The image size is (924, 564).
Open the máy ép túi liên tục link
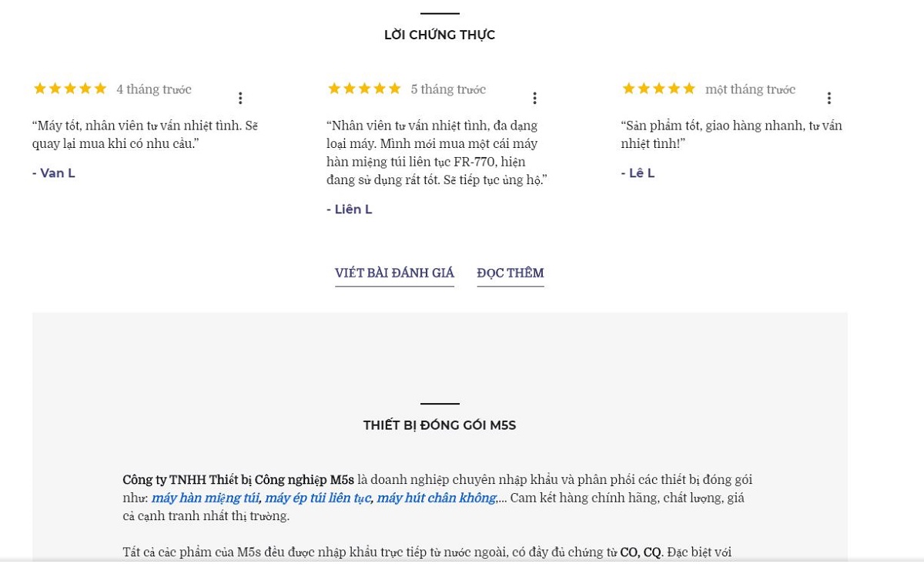pos(317,498)
